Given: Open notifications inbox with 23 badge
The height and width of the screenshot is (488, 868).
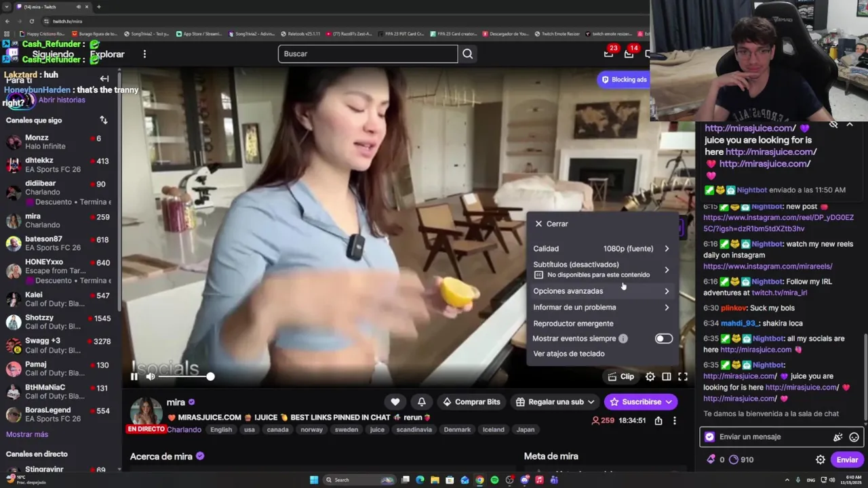Looking at the screenshot, I should pyautogui.click(x=610, y=54).
